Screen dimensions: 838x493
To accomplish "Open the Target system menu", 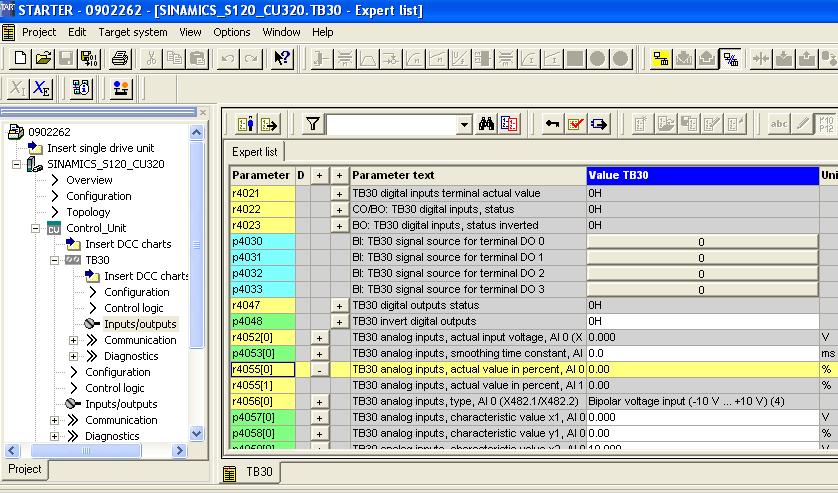I will [x=133, y=32].
